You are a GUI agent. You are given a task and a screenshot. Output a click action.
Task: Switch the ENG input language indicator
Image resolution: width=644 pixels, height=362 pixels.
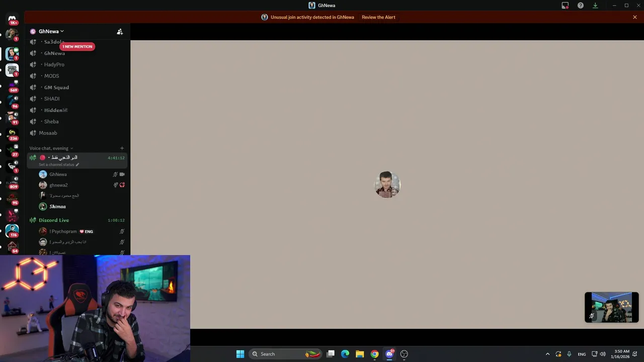coord(582,354)
